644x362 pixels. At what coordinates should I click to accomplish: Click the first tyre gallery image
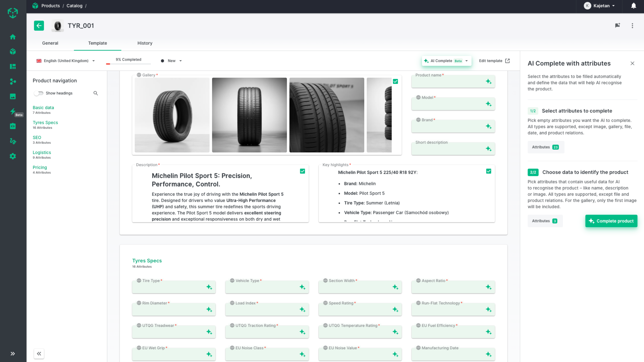coord(172,115)
